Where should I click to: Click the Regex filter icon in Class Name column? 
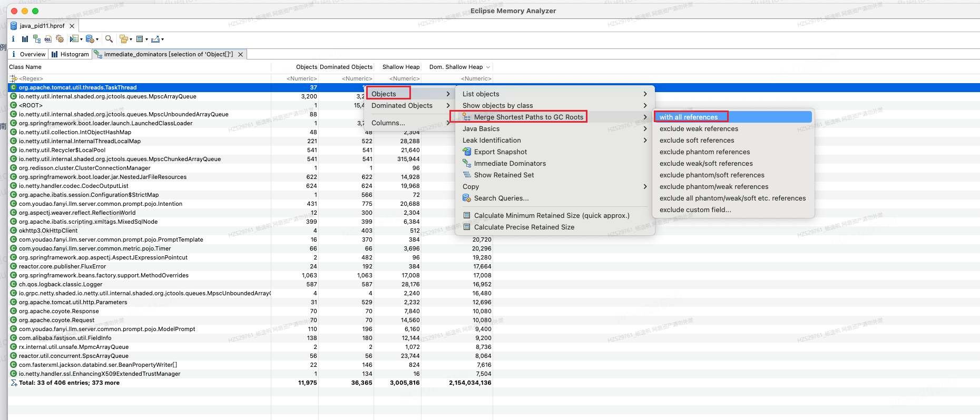(14, 78)
